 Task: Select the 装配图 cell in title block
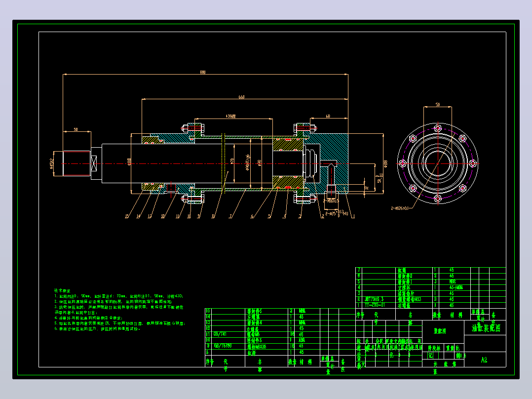coord(440,331)
